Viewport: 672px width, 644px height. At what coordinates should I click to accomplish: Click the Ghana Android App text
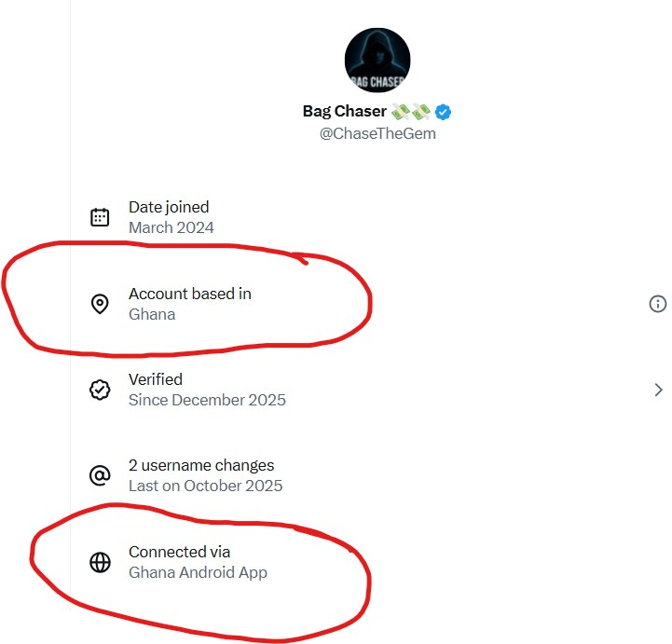[198, 572]
